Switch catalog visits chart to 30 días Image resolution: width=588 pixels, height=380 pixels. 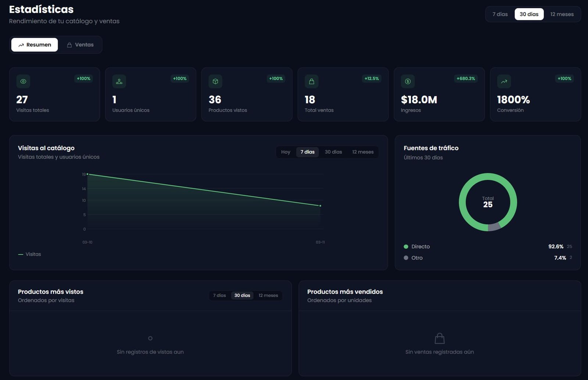(333, 152)
